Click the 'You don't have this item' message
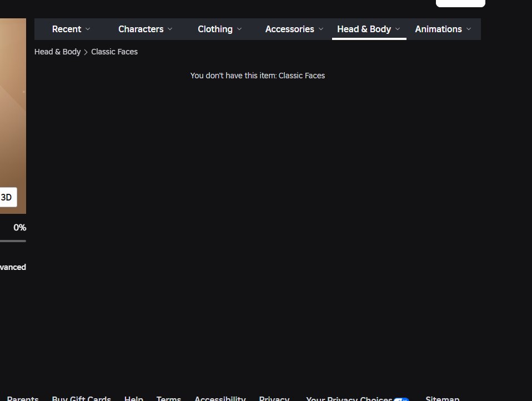Image resolution: width=532 pixels, height=401 pixels. pyautogui.click(x=258, y=76)
